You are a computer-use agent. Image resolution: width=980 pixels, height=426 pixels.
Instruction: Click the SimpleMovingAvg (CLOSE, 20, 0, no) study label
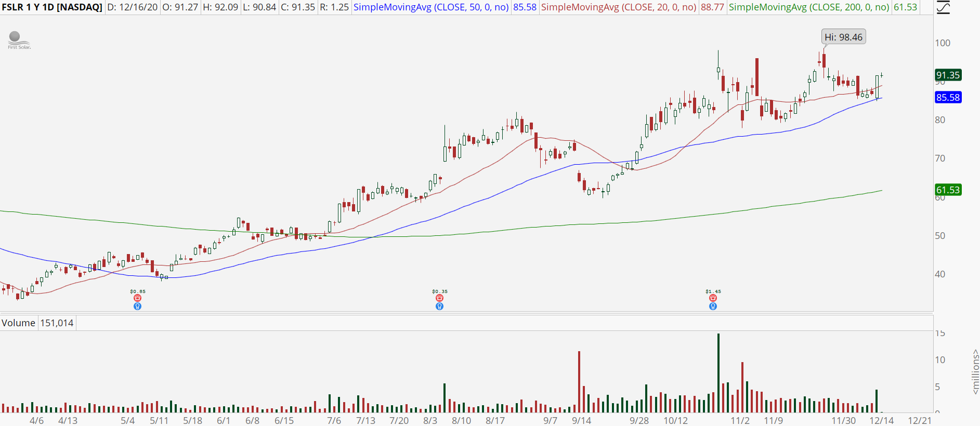point(619,7)
